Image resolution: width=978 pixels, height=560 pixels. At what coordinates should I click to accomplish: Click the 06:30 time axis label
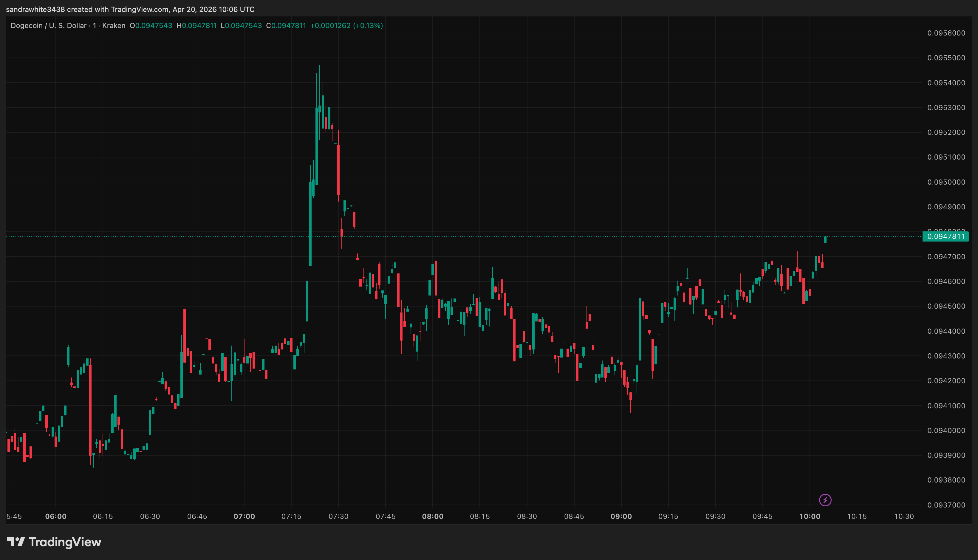point(150,516)
